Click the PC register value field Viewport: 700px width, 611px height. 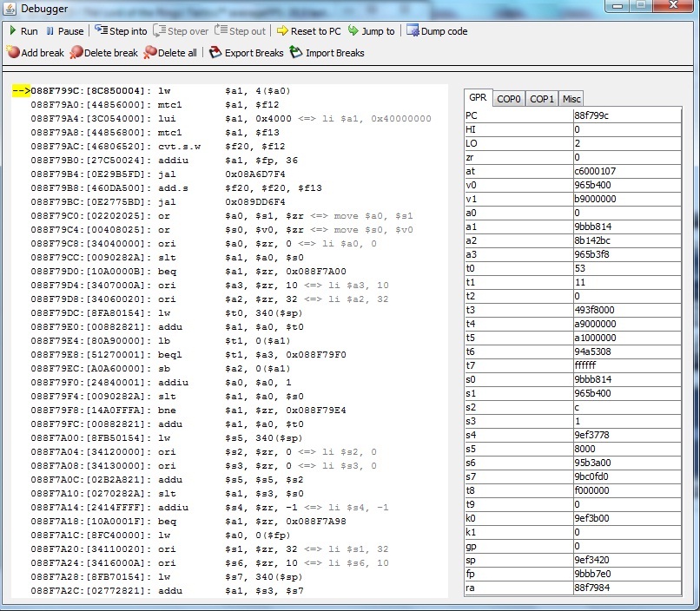[625, 115]
